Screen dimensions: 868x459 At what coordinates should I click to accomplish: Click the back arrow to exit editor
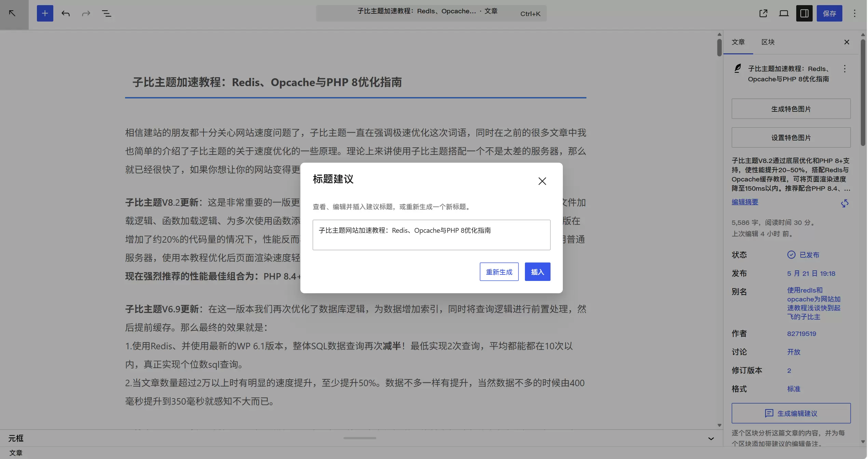[x=12, y=14]
